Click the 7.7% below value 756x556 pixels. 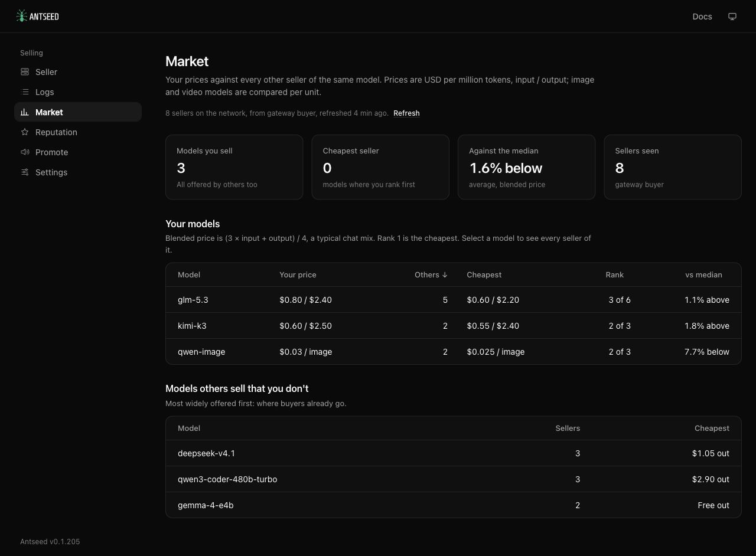tap(707, 352)
